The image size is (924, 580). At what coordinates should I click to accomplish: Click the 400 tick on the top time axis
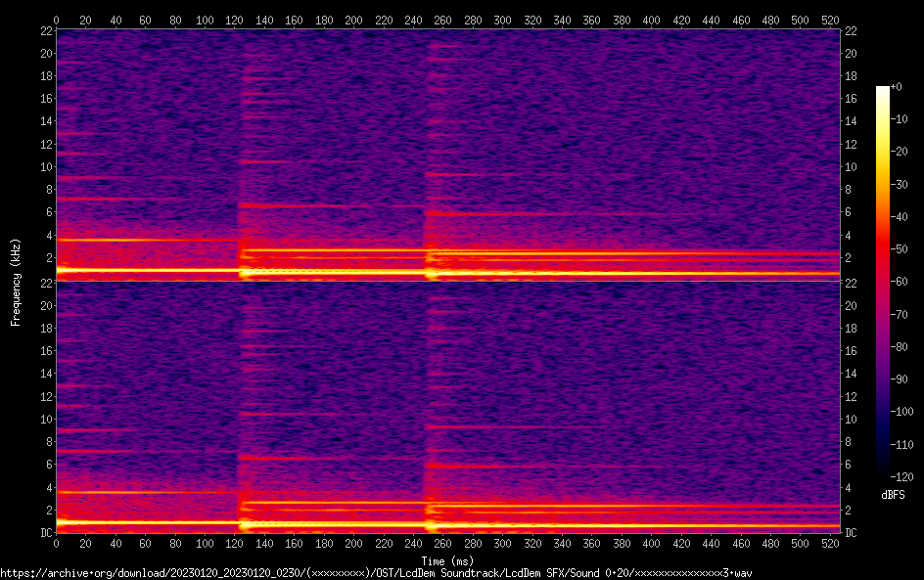click(x=652, y=20)
